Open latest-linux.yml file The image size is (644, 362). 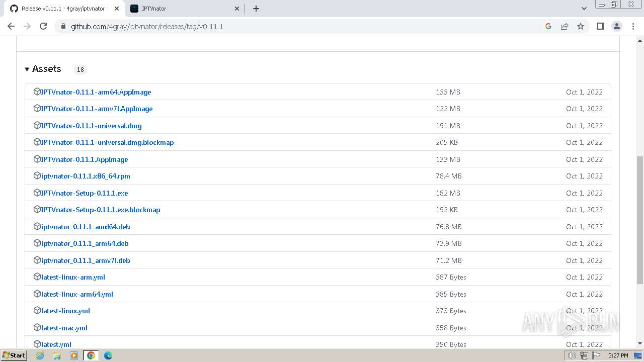coord(65,311)
